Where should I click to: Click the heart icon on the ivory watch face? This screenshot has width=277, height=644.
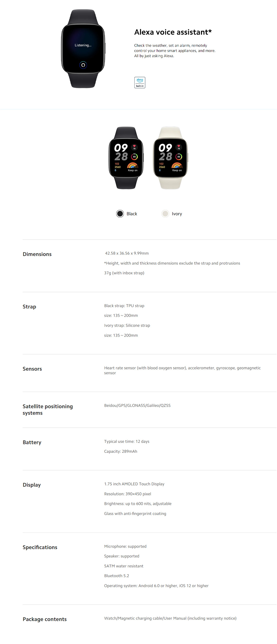tap(179, 146)
